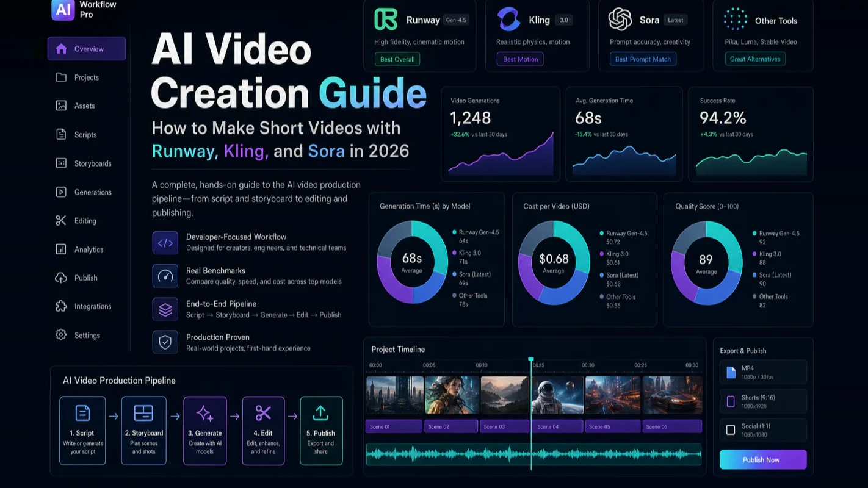The height and width of the screenshot is (488, 868).
Task: Click the Best Prompt Match badge
Action: pos(643,59)
